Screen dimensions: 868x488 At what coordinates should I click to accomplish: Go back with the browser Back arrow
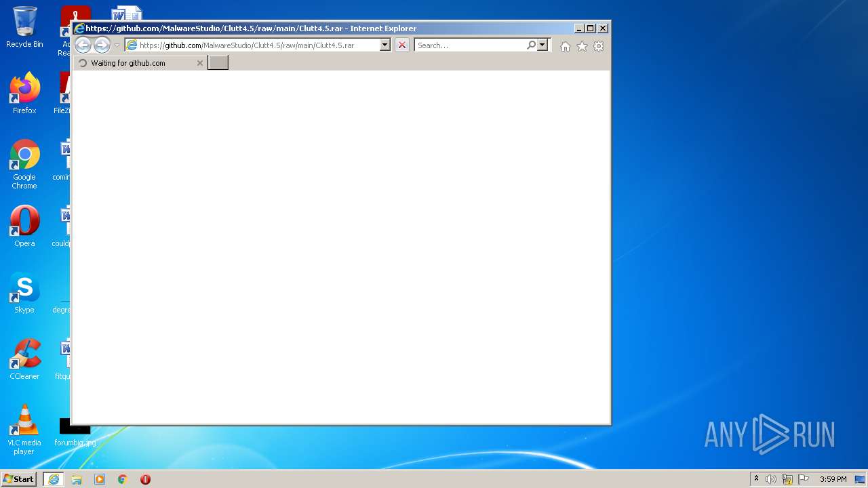click(83, 45)
